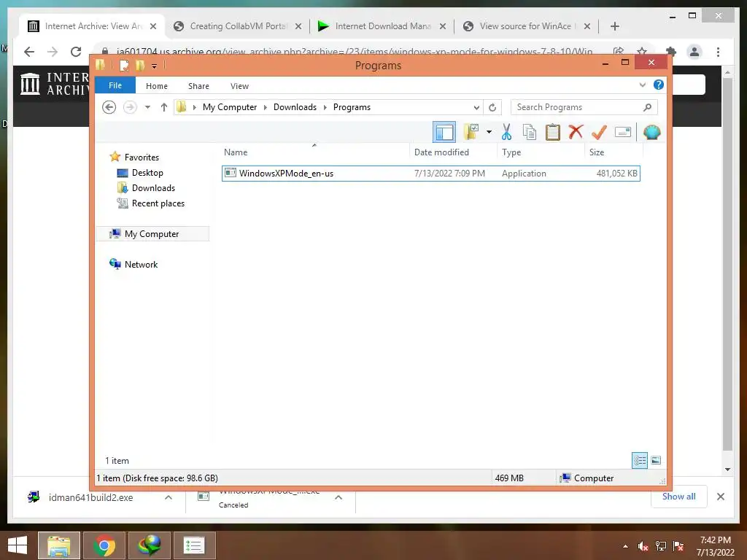
Task: Open canceled WindowsXPMode download options arrow
Action: [x=338, y=497]
